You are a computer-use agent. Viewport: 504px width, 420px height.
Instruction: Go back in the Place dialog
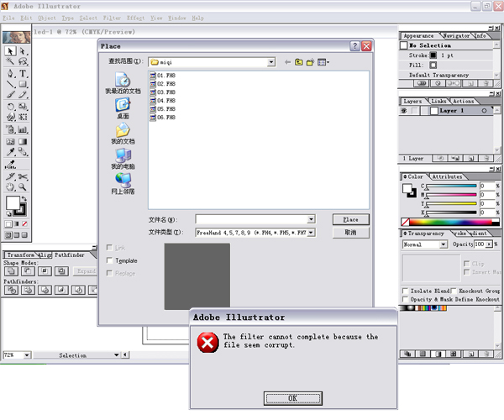pos(287,62)
